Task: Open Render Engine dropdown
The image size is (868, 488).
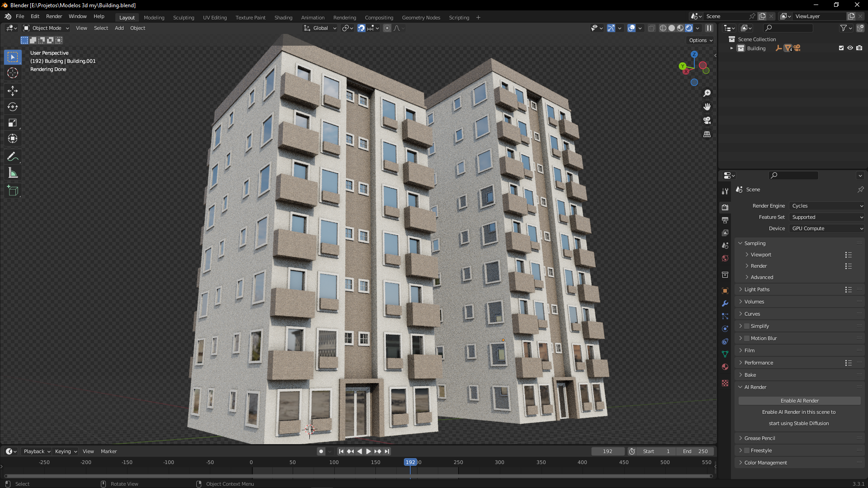Action: tap(827, 206)
